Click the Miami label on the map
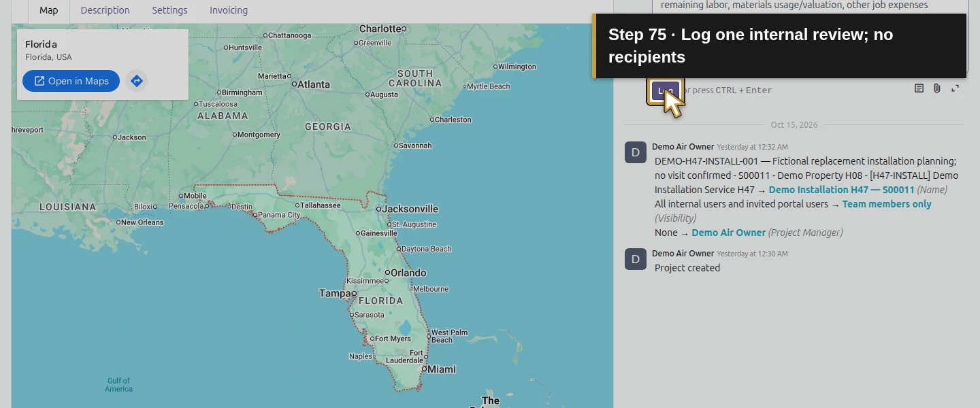The height and width of the screenshot is (408, 980). click(x=442, y=369)
